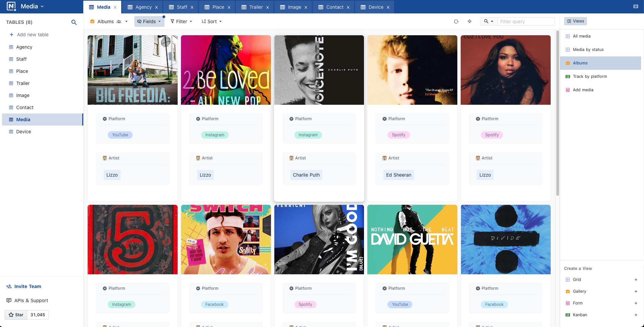Open the search field selector dropdown
The image size is (644, 327).
click(x=489, y=21)
